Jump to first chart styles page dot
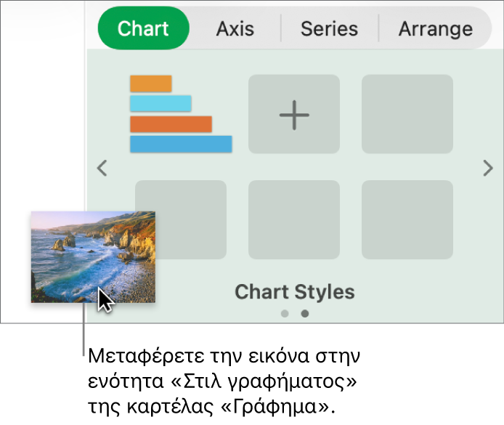Screen dimensions: 504x425 [285, 314]
